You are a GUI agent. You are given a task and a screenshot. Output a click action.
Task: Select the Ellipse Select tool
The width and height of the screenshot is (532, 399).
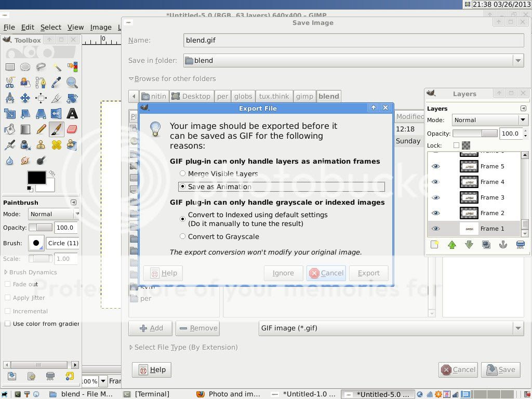tap(25, 67)
